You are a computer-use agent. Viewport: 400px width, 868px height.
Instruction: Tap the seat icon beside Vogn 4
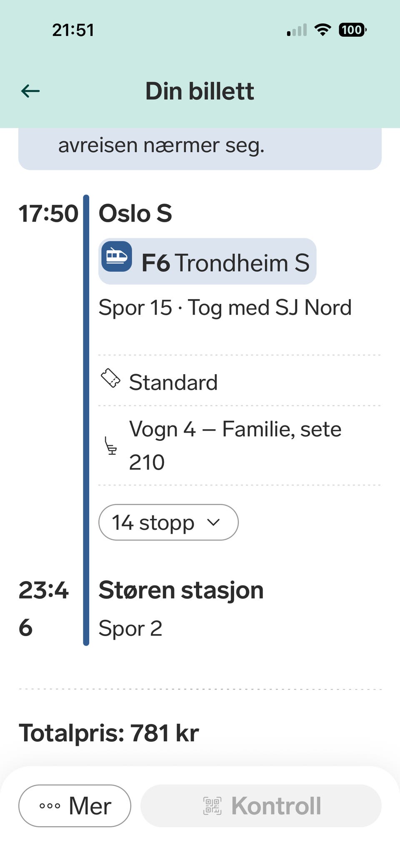tap(110, 445)
